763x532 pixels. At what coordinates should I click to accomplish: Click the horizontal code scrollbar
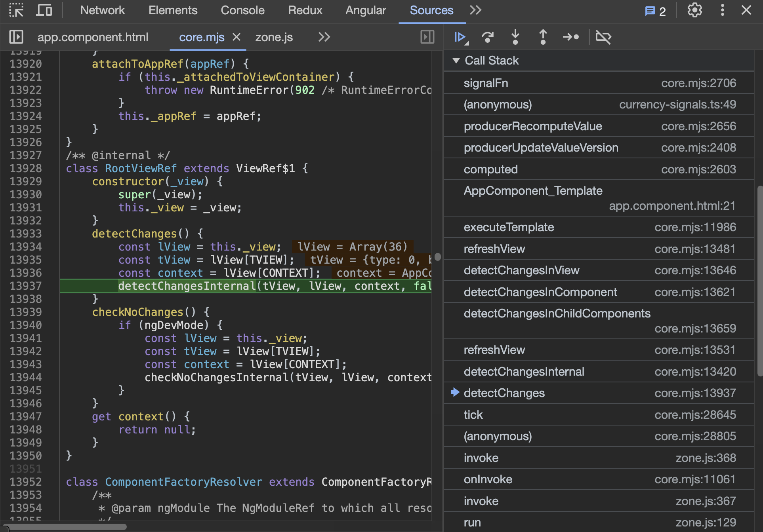click(x=65, y=527)
